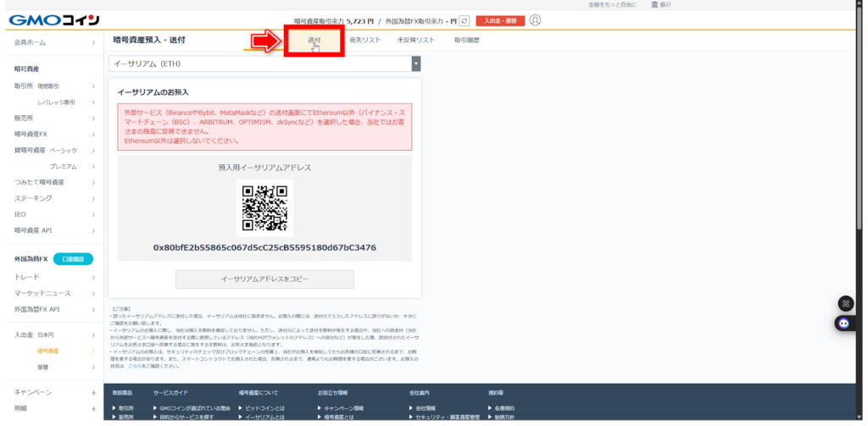868x426 pixels.
Task: Open the 取引履歴 tab
Action: click(x=467, y=40)
